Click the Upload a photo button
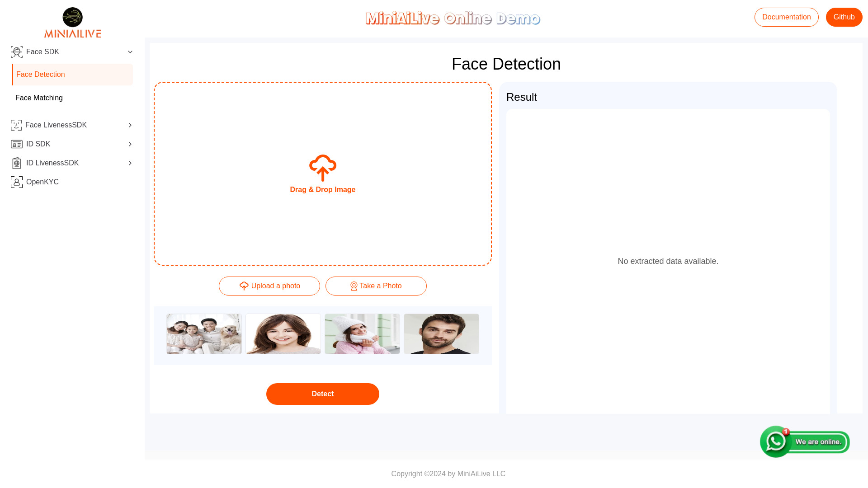 (x=269, y=286)
